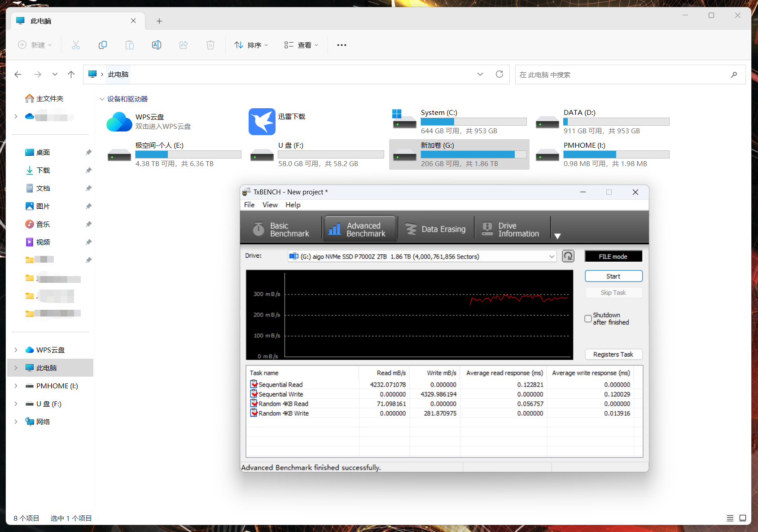The width and height of the screenshot is (758, 532).
Task: Toggle Shutdown after finished checkbox
Action: pyautogui.click(x=588, y=319)
